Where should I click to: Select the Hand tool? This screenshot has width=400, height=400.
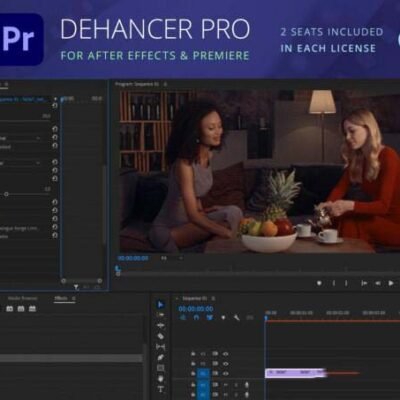tap(160, 379)
